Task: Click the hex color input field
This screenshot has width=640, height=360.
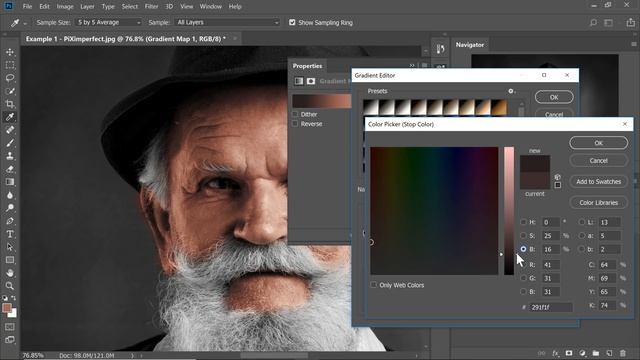Action: pos(551,307)
